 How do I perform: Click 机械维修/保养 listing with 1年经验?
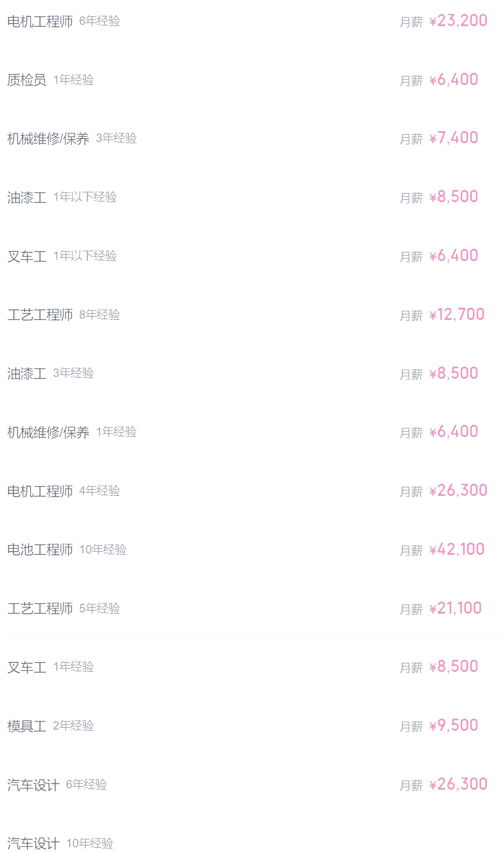[49, 433]
